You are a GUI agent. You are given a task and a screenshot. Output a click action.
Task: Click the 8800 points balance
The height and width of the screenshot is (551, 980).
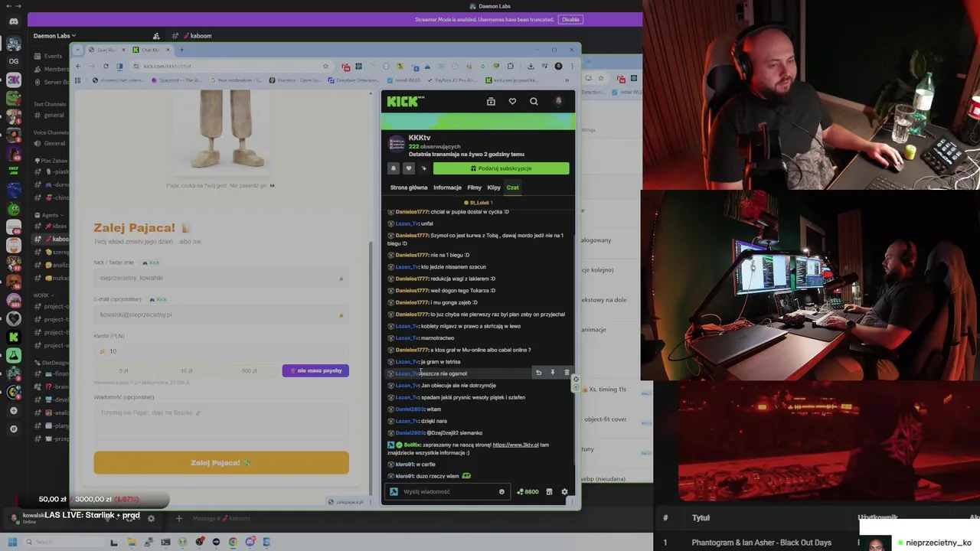click(528, 492)
